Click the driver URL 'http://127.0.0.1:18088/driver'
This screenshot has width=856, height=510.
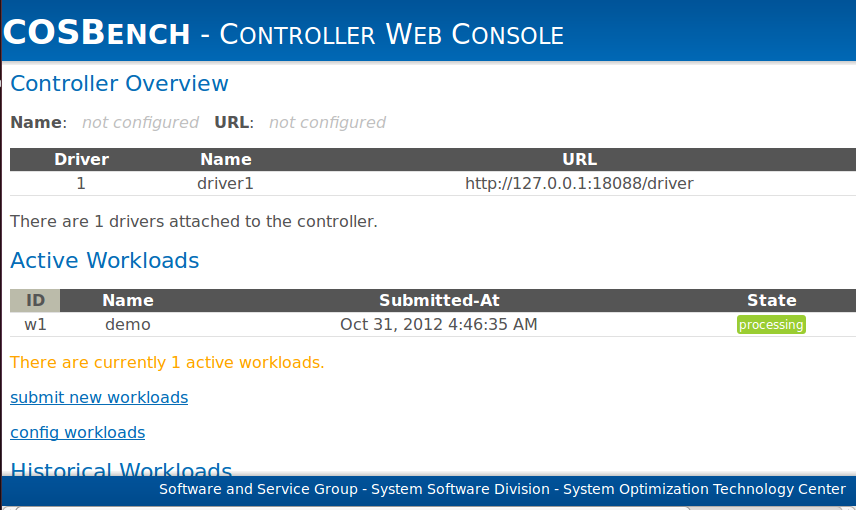coord(579,183)
